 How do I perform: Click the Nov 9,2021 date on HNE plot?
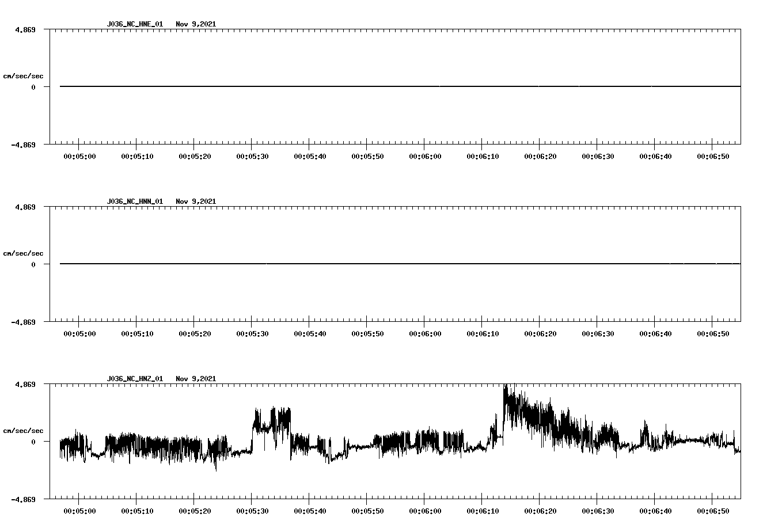196,24
